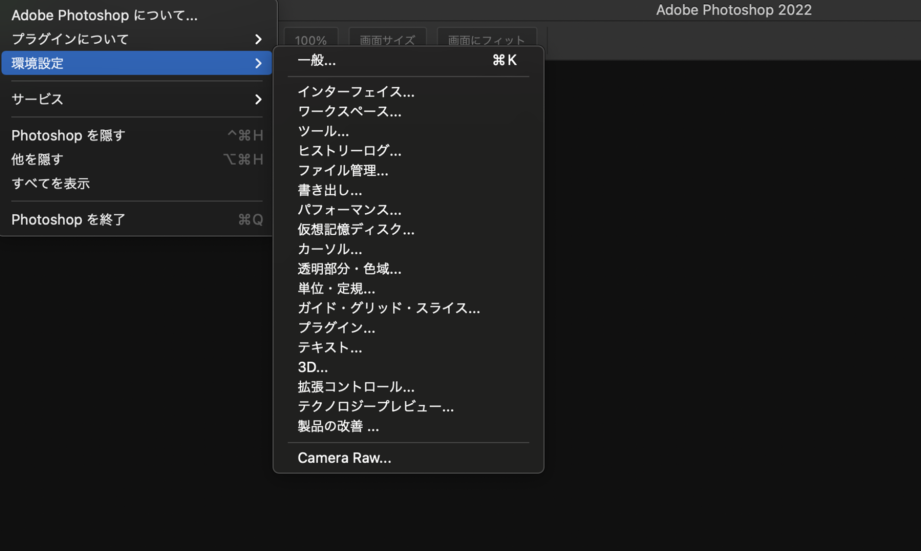The height and width of the screenshot is (551, 921).
Task: Open ツール… preferences
Action: [408, 131]
